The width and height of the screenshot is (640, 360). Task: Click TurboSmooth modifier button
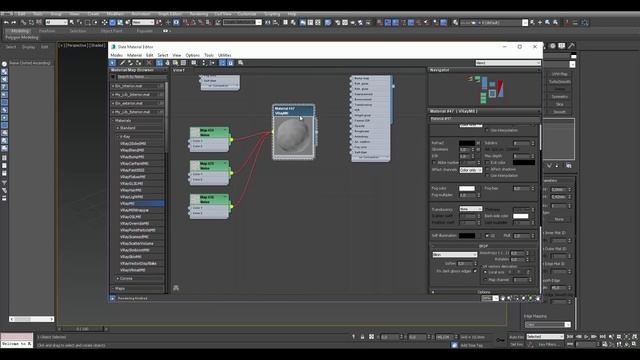point(560,82)
